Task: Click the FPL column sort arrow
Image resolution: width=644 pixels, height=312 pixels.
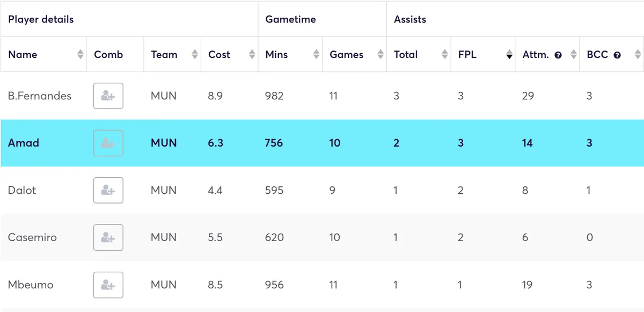Action: pyautogui.click(x=508, y=54)
